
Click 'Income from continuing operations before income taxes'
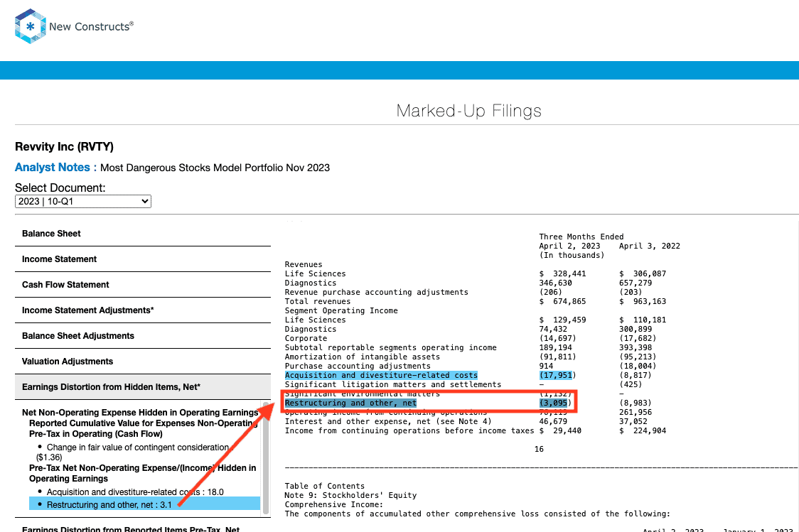[409, 430]
